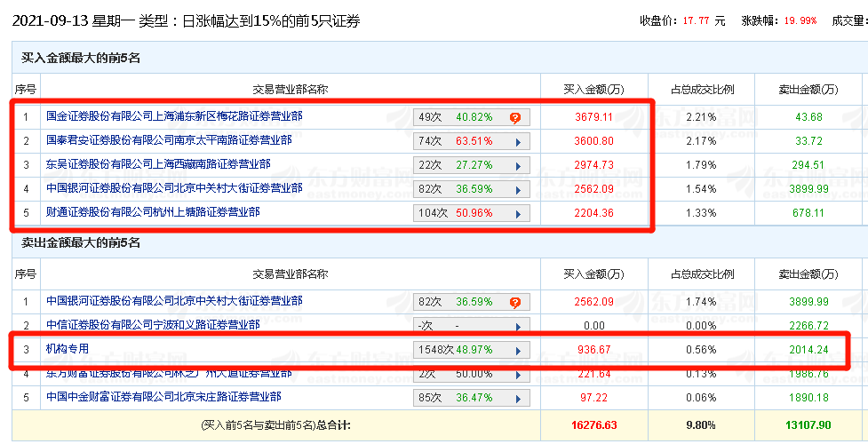Click the ratio value 1.74%

click(x=701, y=302)
